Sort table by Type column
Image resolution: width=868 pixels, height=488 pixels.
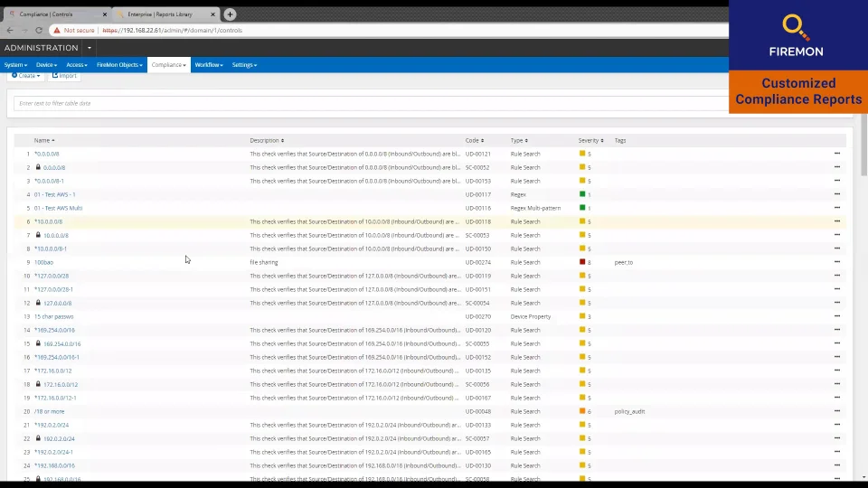pos(519,141)
